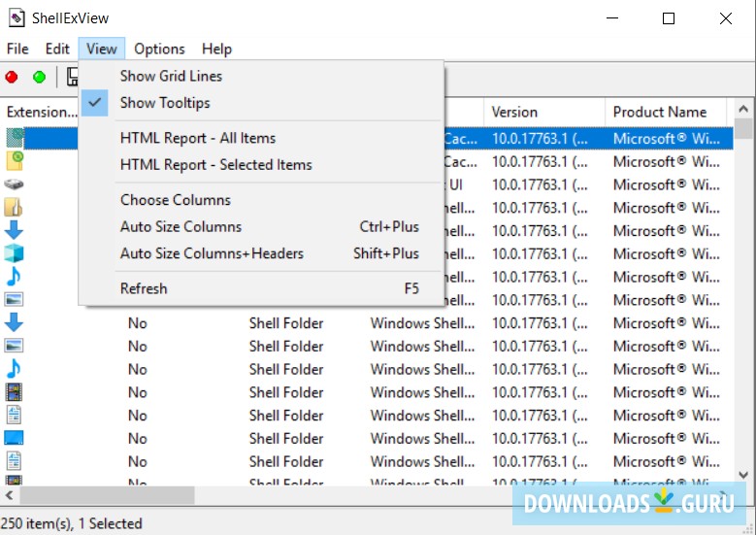Viewport: 756px width, 535px height.
Task: Enable Show Grid Lines option
Action: click(171, 76)
